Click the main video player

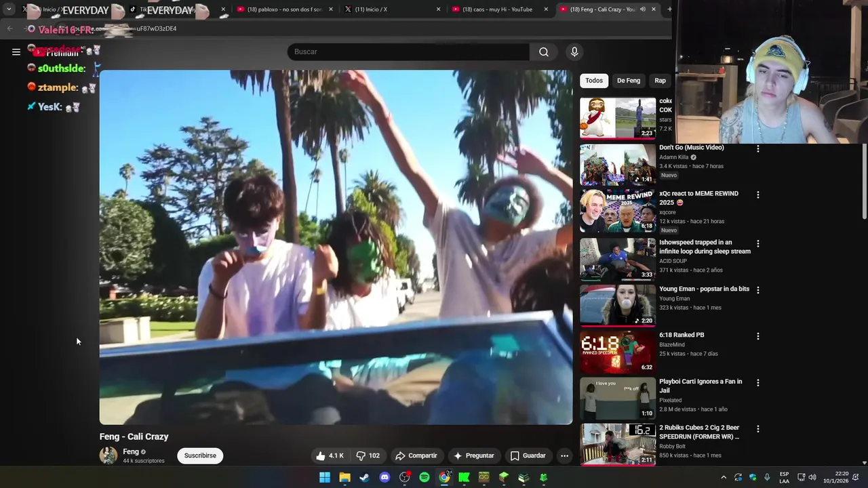336,247
